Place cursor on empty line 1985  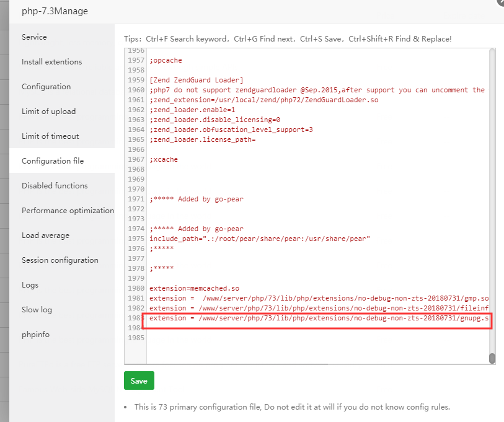click(x=248, y=338)
